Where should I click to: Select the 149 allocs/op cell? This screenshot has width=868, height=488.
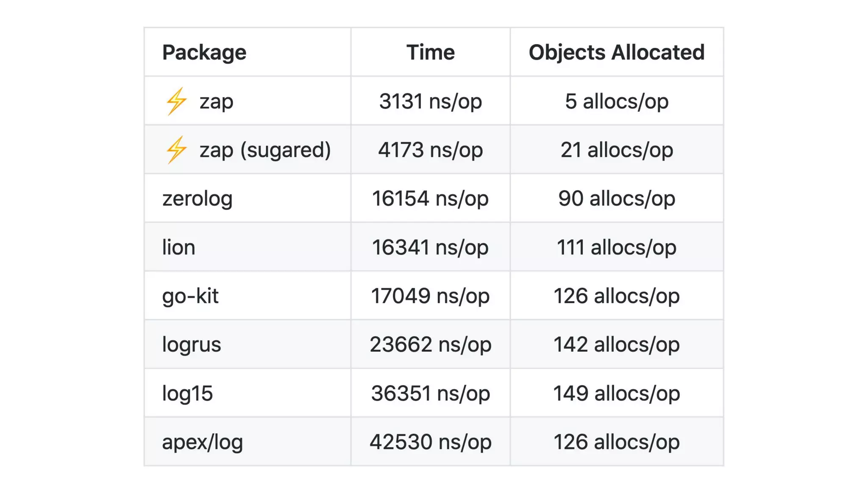pos(616,393)
